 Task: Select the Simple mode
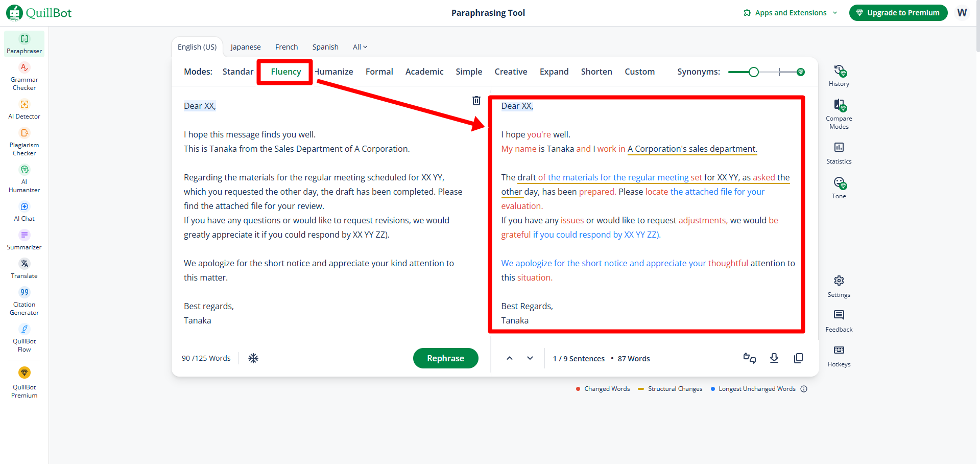[x=469, y=72]
